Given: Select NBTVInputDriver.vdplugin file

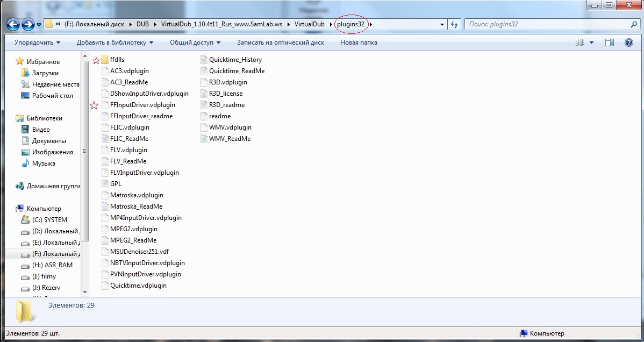Looking at the screenshot, I should tap(147, 263).
